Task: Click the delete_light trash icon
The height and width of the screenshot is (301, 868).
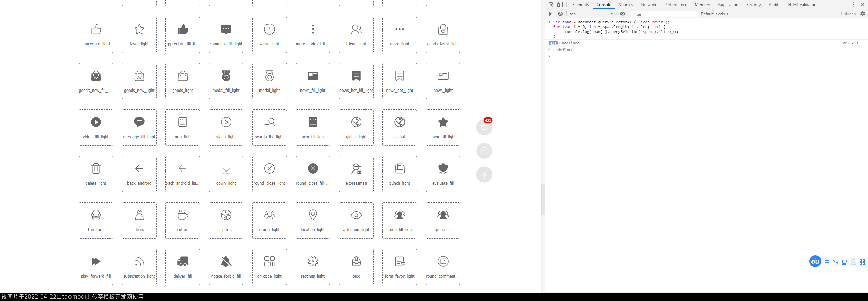Action: click(x=96, y=168)
